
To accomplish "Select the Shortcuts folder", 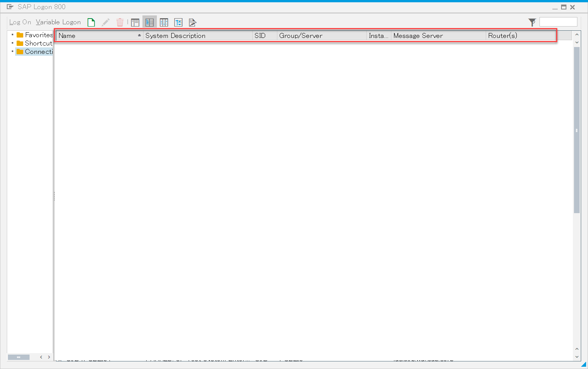I will click(34, 43).
